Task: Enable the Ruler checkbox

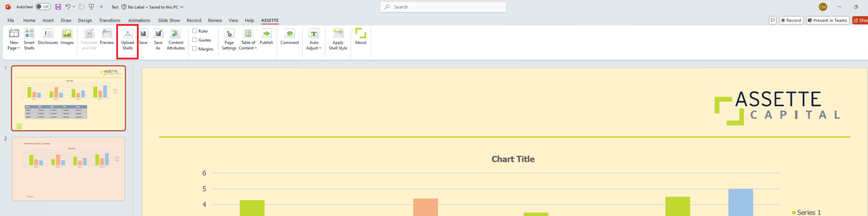Action: click(195, 31)
